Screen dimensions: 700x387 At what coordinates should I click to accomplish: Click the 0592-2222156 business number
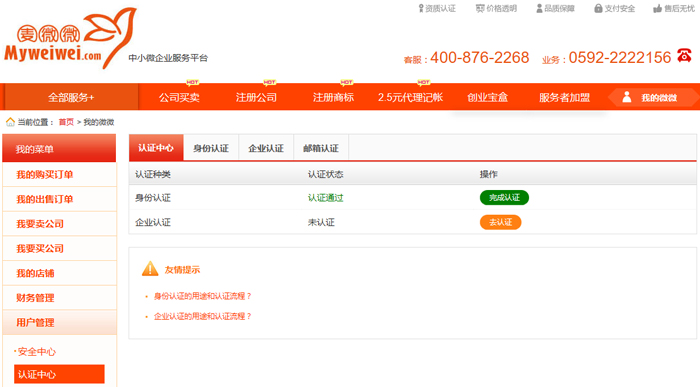point(620,57)
